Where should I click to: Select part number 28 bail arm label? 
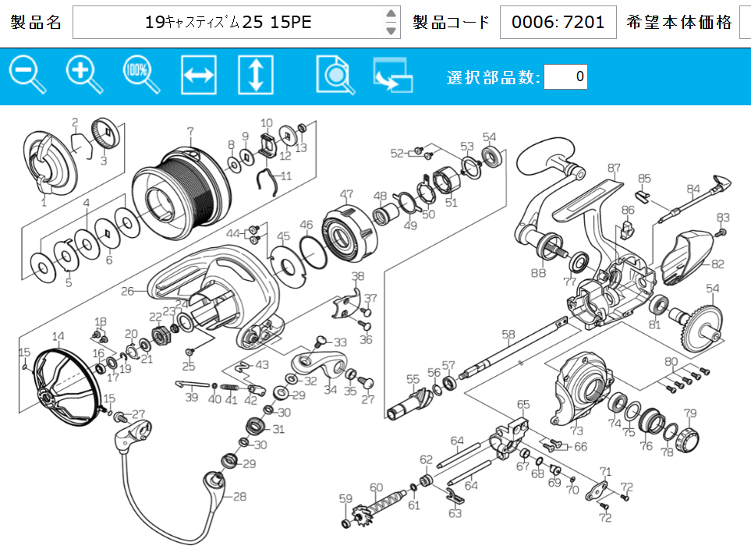240,496
